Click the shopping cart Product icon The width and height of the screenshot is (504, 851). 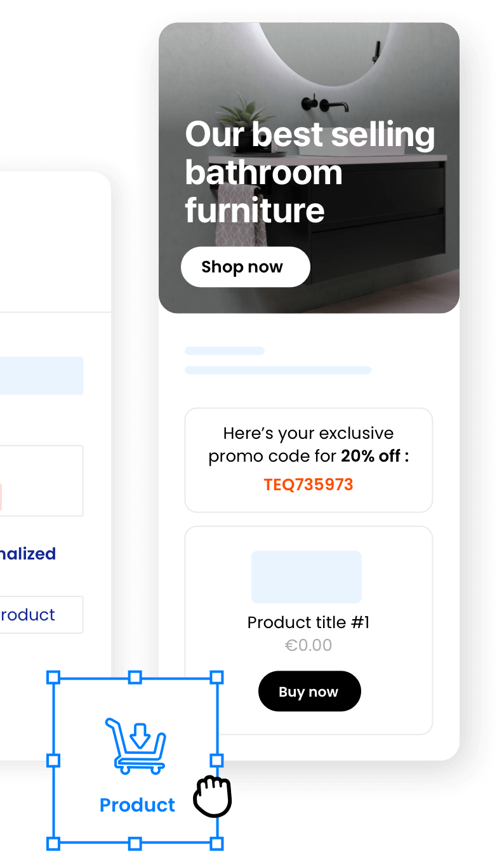tap(135, 745)
